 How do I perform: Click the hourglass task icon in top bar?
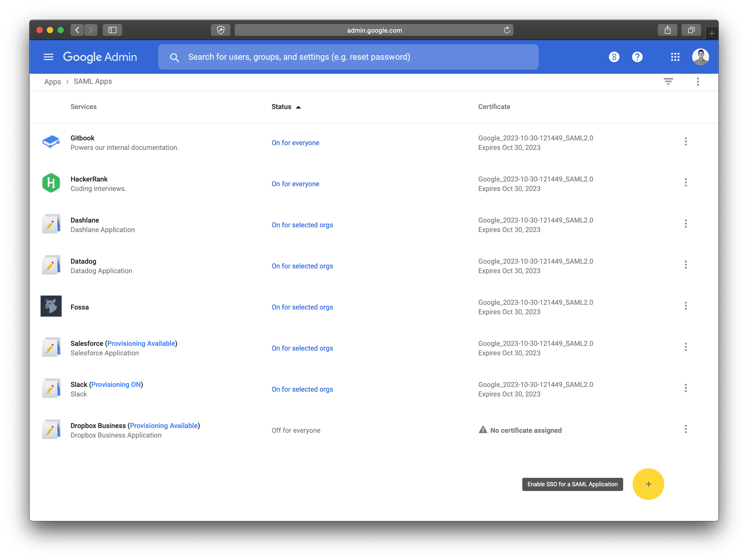pos(614,57)
